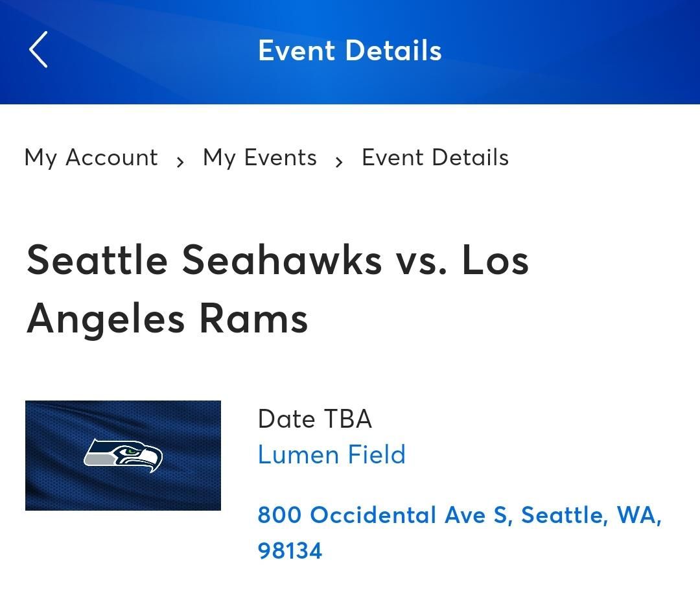The image size is (700, 604).
Task: Click the chevron after My Account
Action: pyautogui.click(x=180, y=162)
